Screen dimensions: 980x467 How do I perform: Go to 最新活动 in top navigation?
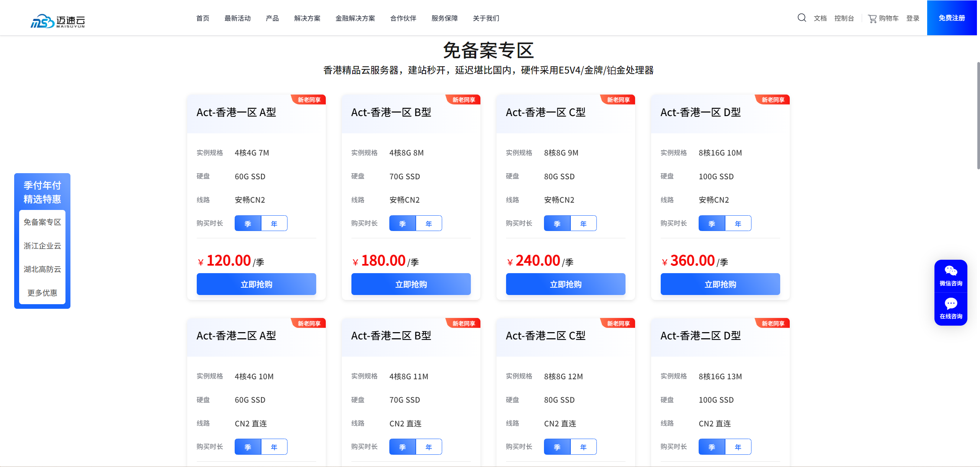click(x=237, y=18)
